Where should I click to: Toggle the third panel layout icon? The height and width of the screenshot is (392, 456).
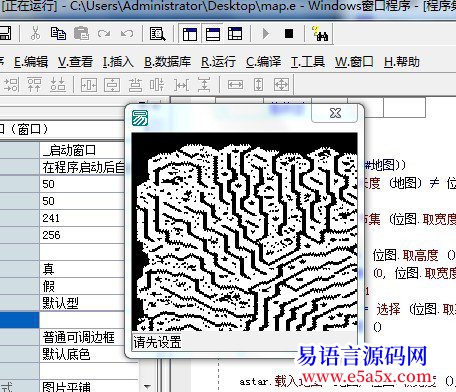click(235, 34)
